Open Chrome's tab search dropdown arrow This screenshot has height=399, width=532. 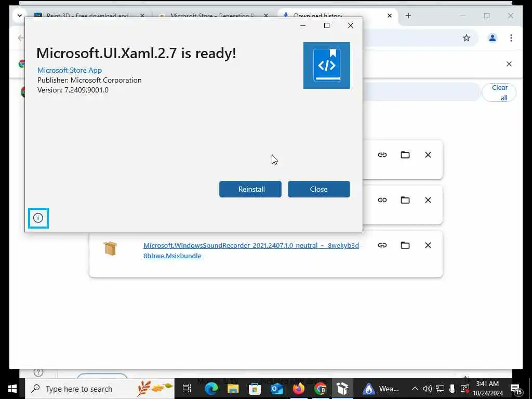click(x=20, y=15)
